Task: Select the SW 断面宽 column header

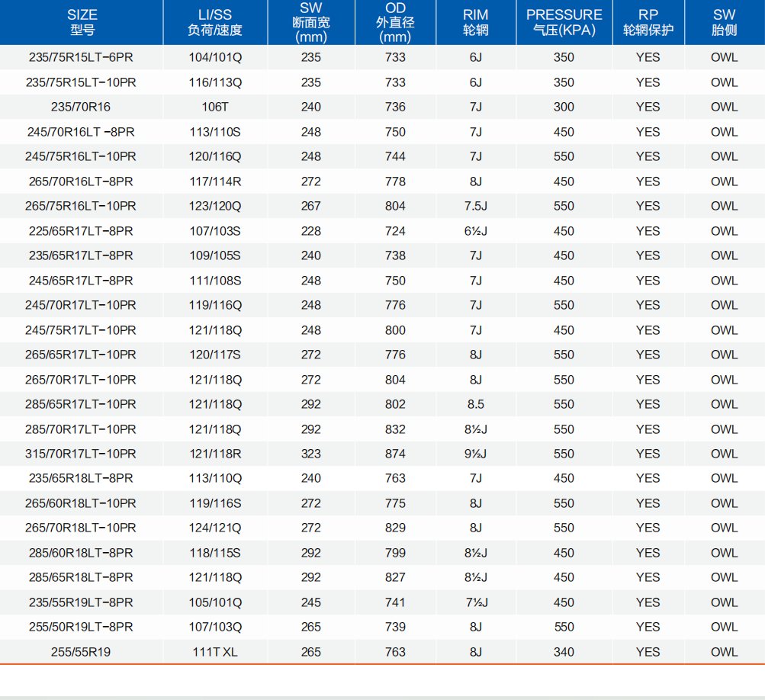Action: 310,23
